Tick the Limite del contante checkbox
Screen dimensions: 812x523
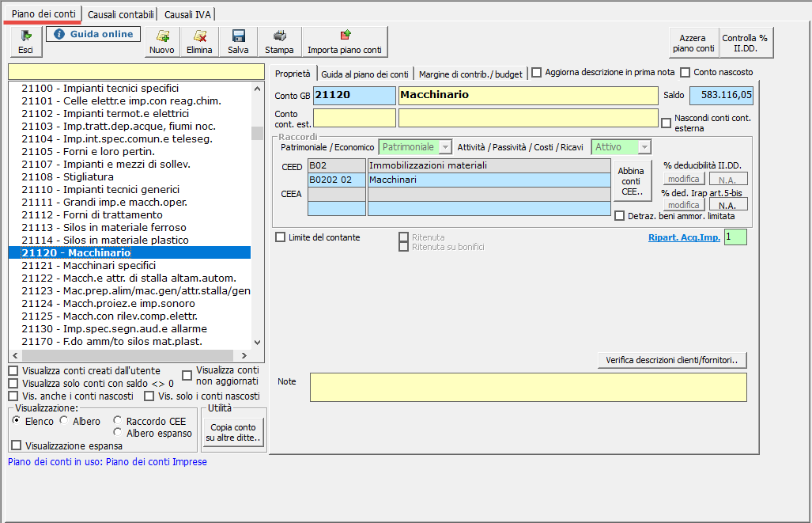[x=281, y=237]
